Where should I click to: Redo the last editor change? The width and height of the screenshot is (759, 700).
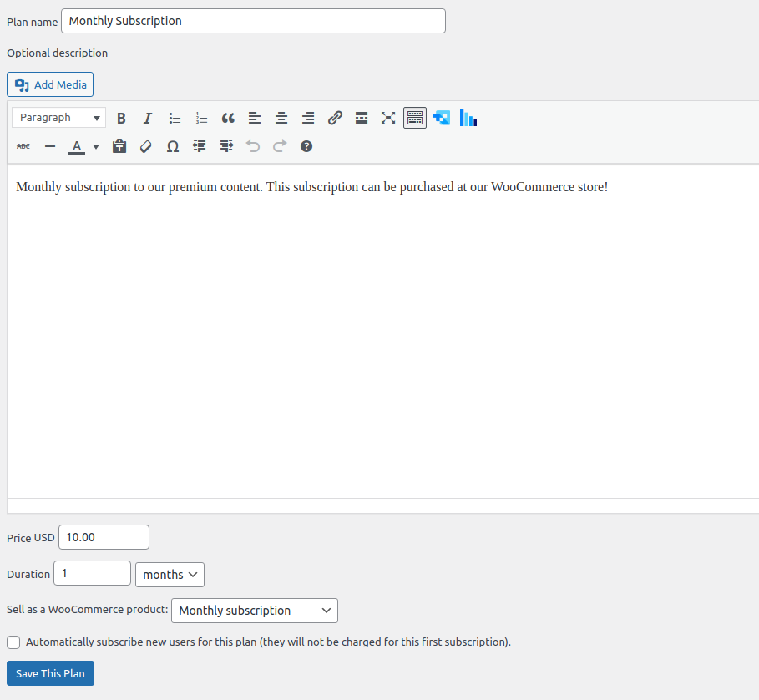click(280, 146)
